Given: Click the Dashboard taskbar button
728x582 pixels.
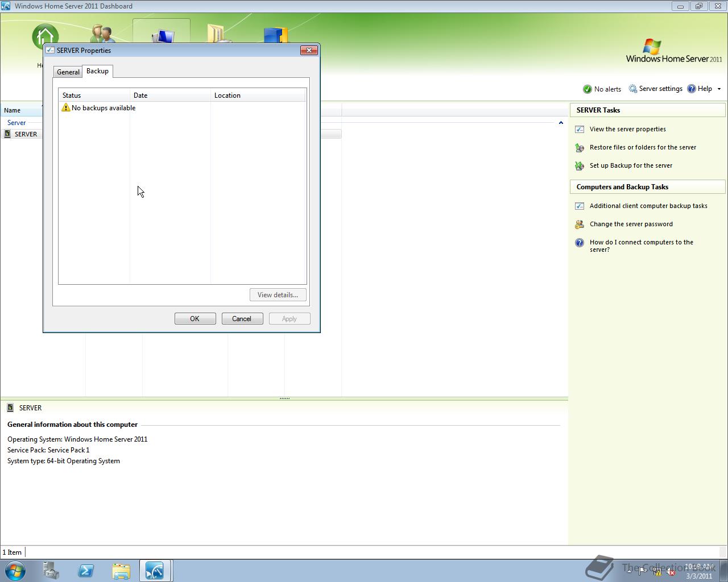Looking at the screenshot, I should click(155, 571).
